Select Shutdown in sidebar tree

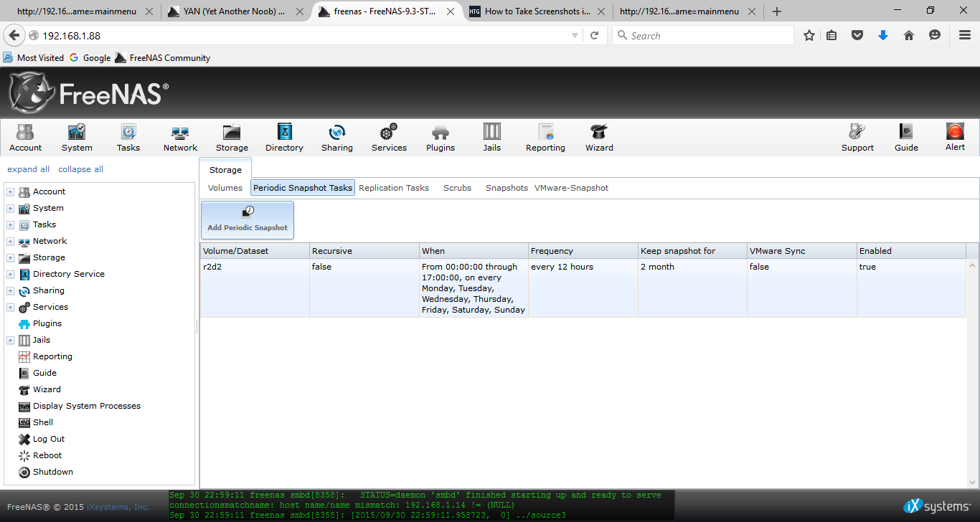[x=53, y=472]
